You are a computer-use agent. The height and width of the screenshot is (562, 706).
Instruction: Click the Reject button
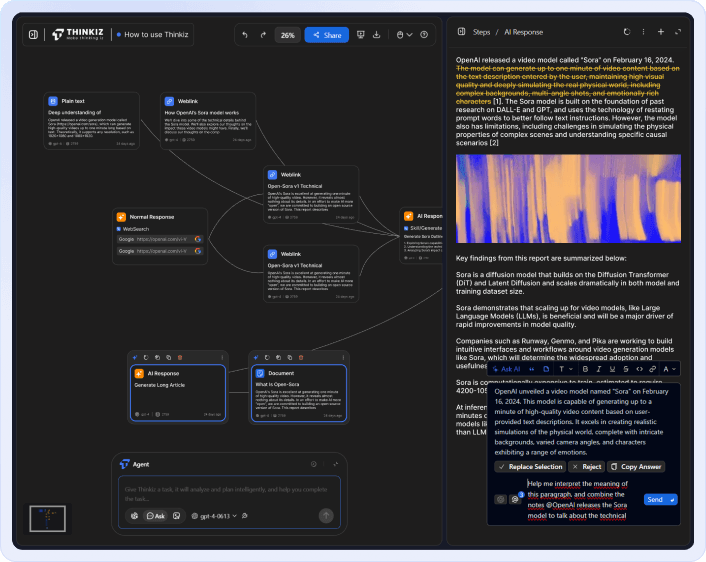pyautogui.click(x=587, y=467)
